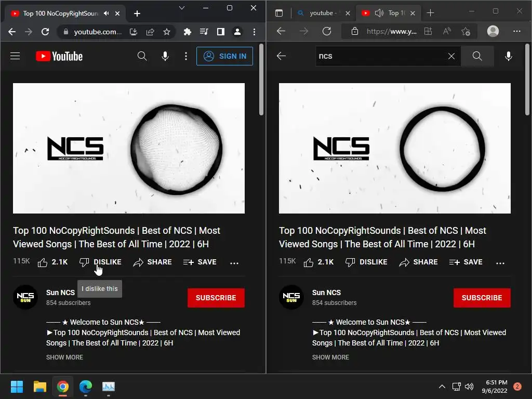Click voice search microphone in Chrome window
The image size is (532, 399).
pyautogui.click(x=165, y=56)
